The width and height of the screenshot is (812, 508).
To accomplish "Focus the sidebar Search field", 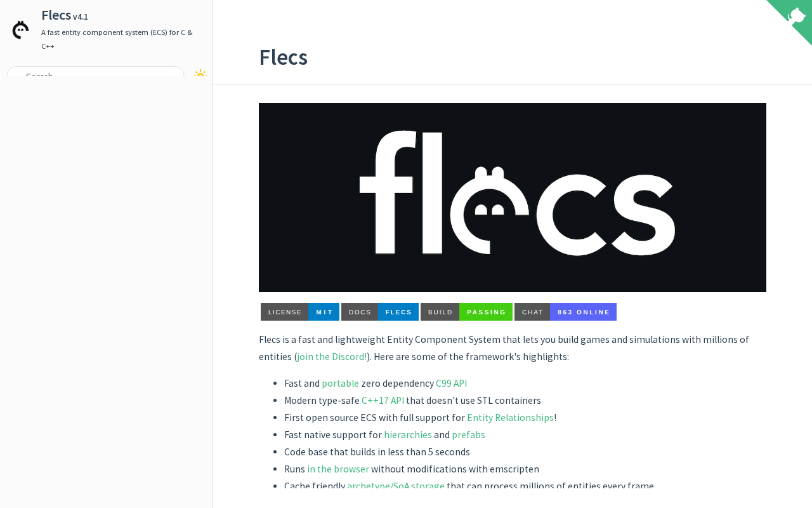I will pyautogui.click(x=95, y=72).
